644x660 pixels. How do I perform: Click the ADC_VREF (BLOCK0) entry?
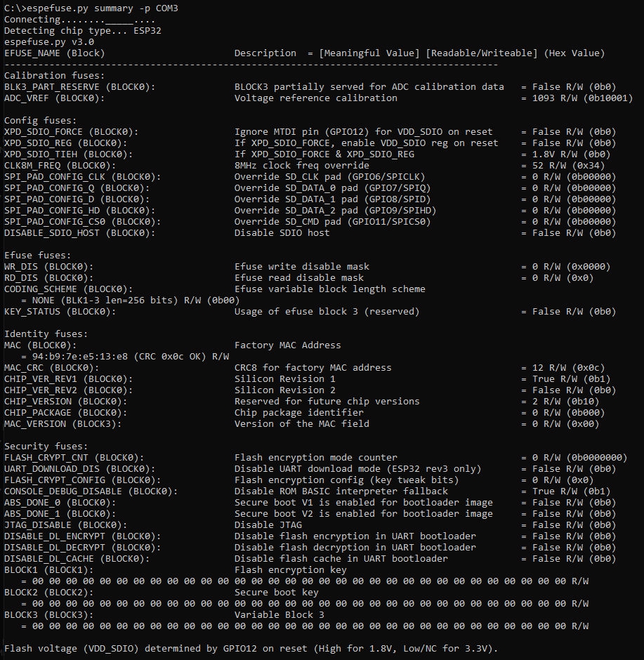(54, 98)
